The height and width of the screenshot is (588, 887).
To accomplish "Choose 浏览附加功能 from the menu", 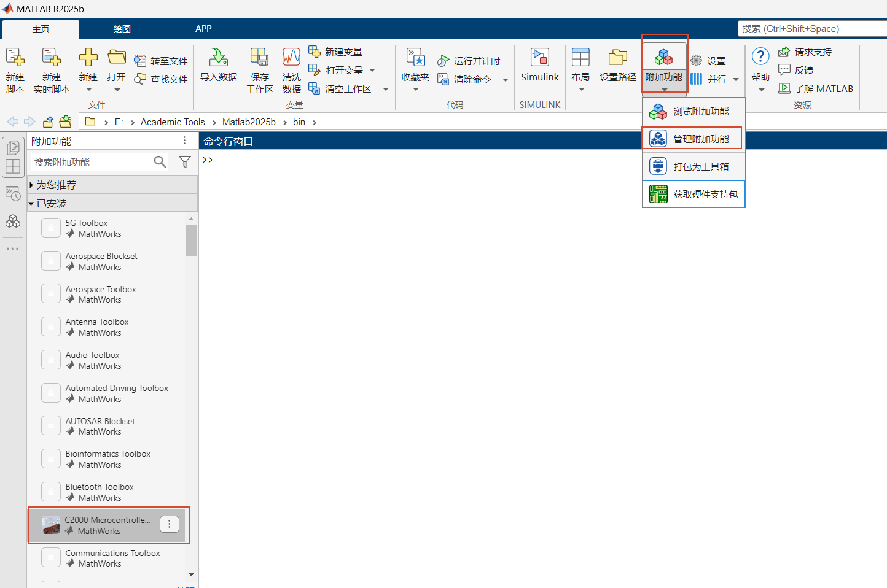I will click(x=694, y=111).
